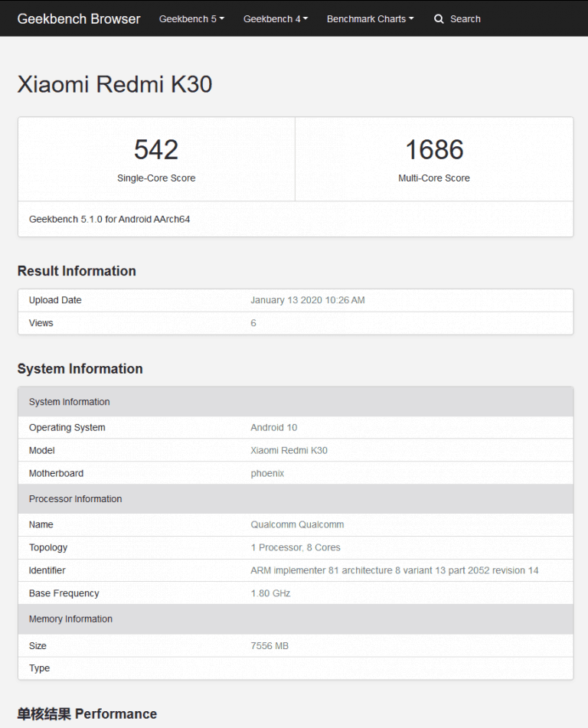Screen dimensions: 588x728
Task: Select the January 13 2020 10:26 AM value
Action: point(308,300)
